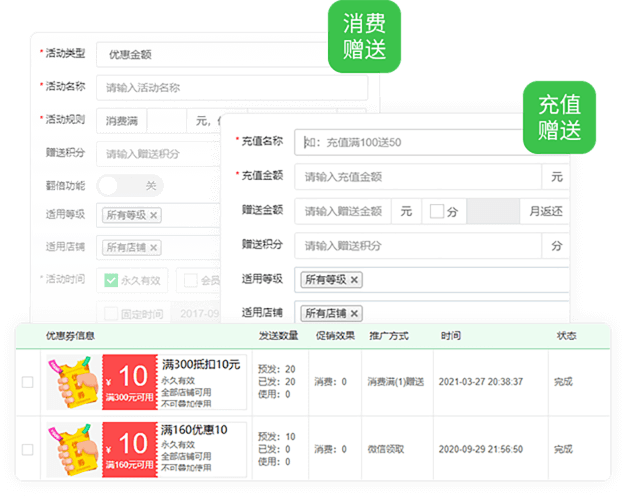The width and height of the screenshot is (626, 496).
Task: Click 完成 status in the 2021-03-27 row
Action: tap(563, 382)
